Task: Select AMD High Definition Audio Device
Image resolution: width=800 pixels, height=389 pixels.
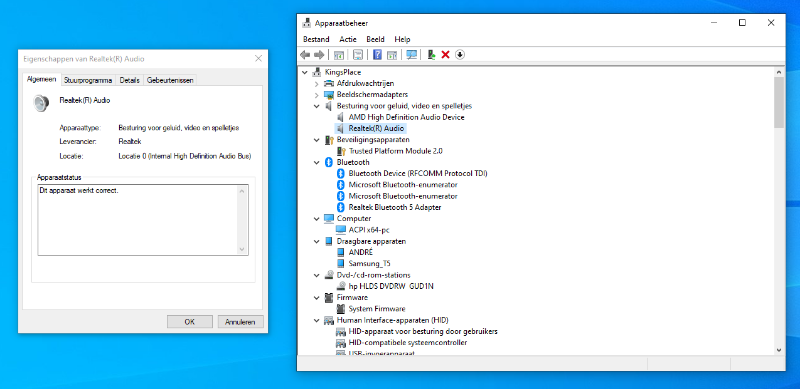Action: pos(407,117)
